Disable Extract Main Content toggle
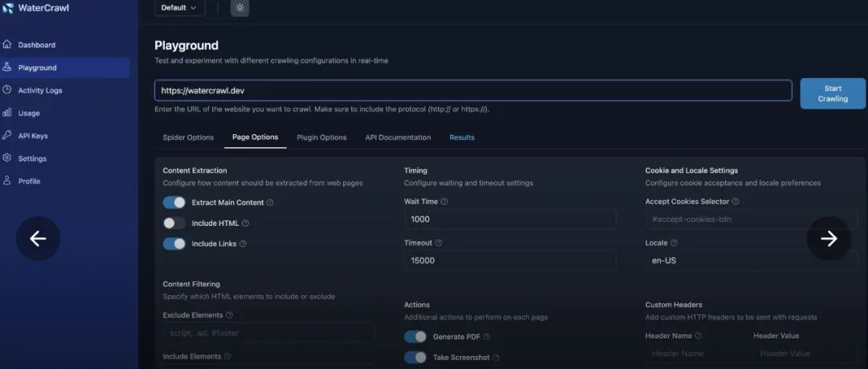Image resolution: width=868 pixels, height=369 pixels. 174,203
